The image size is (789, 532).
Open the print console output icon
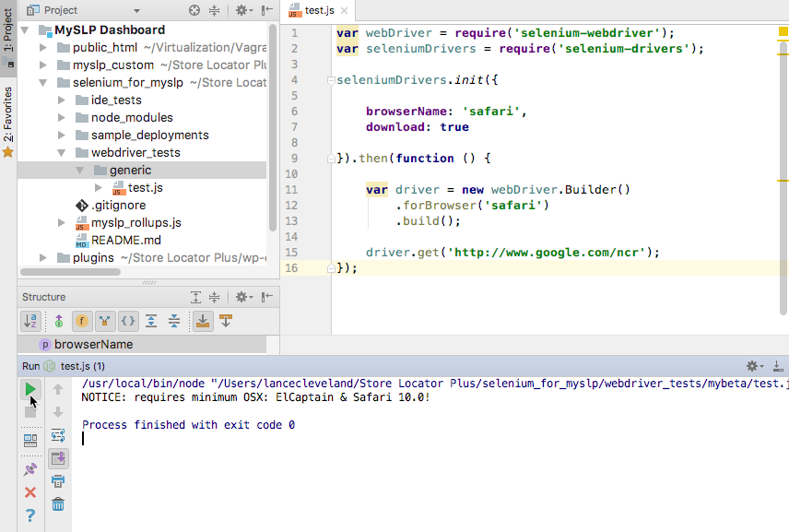point(57,480)
